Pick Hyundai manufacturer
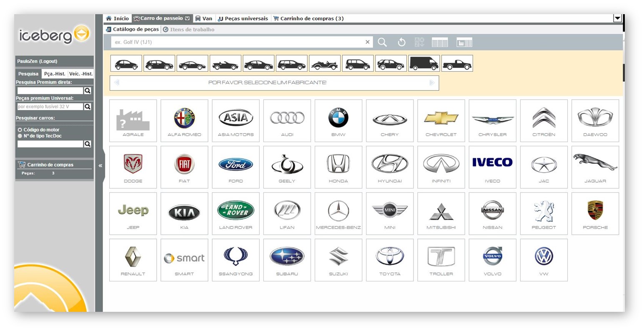This screenshot has height=331, width=644. point(390,167)
